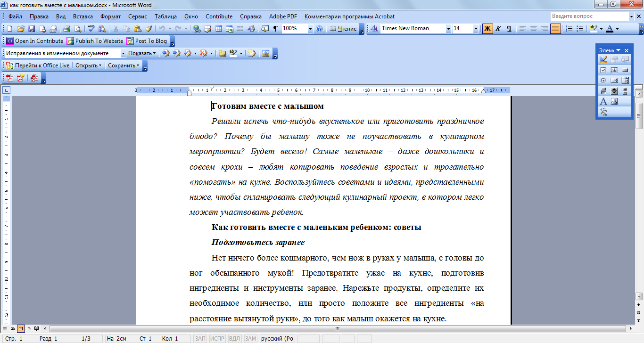Select the Center alignment icon
Viewport: 644px width, 343px height.
click(534, 29)
